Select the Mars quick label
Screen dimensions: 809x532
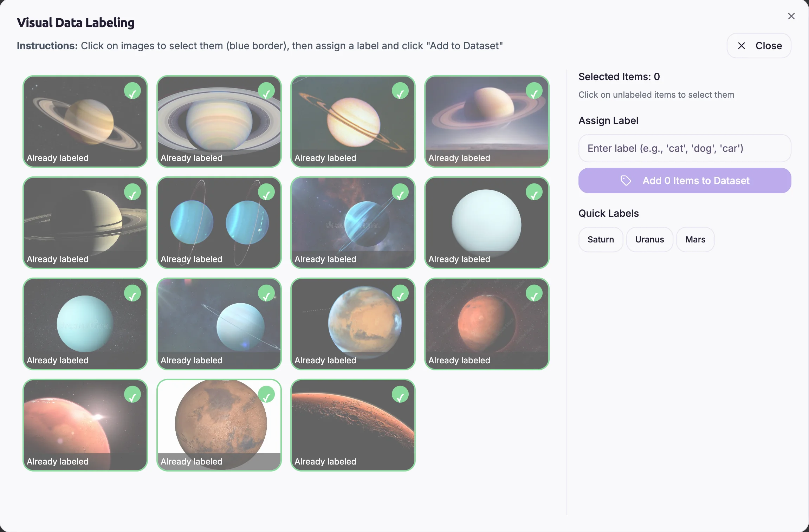click(695, 239)
